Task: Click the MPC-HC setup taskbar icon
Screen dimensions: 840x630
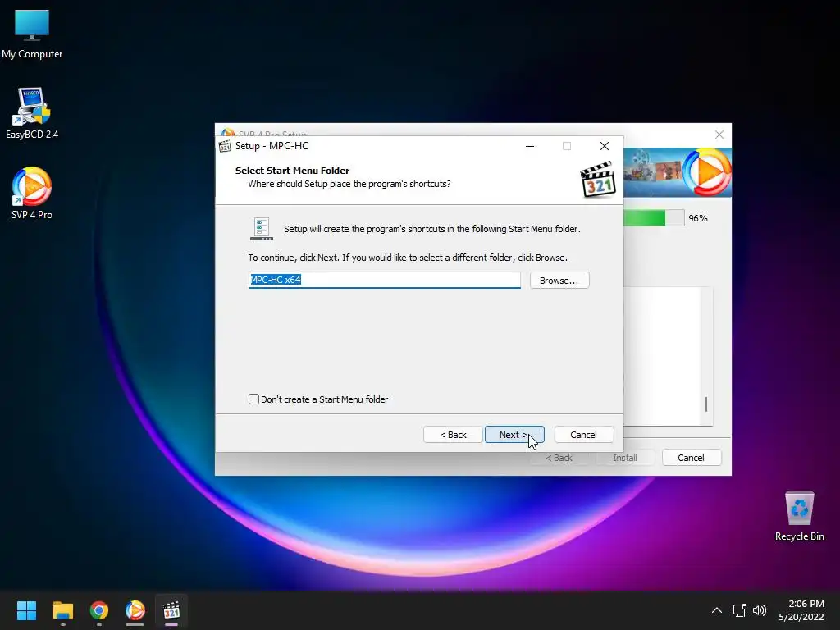Action: click(171, 610)
